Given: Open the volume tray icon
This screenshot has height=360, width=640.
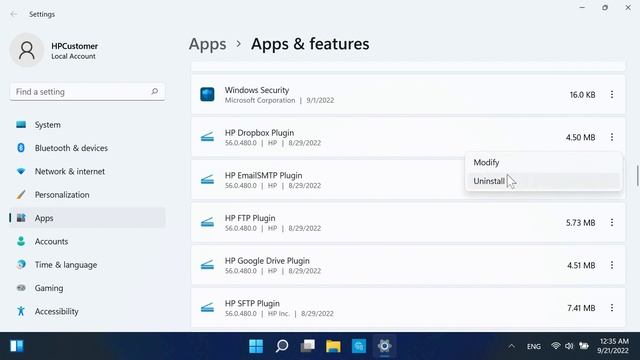Looking at the screenshot, I should click(569, 346).
